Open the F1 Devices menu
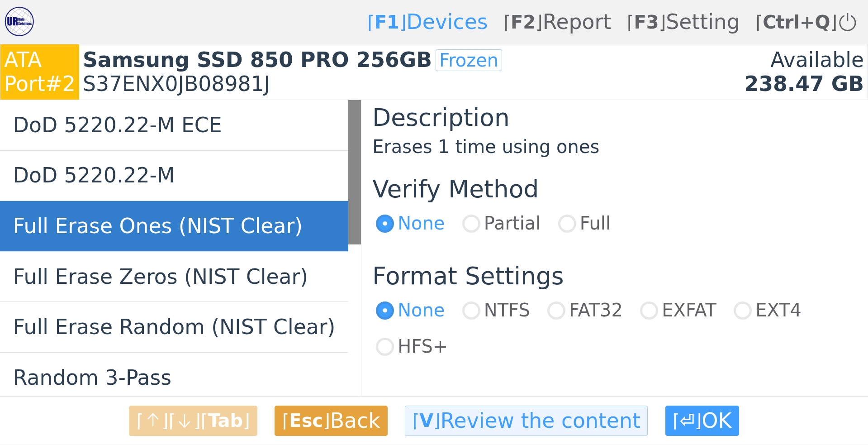Image resolution: width=868 pixels, height=445 pixels. (x=427, y=22)
